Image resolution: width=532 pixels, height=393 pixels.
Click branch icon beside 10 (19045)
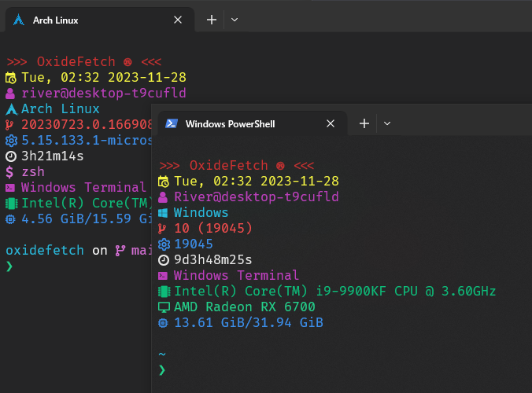click(162, 229)
